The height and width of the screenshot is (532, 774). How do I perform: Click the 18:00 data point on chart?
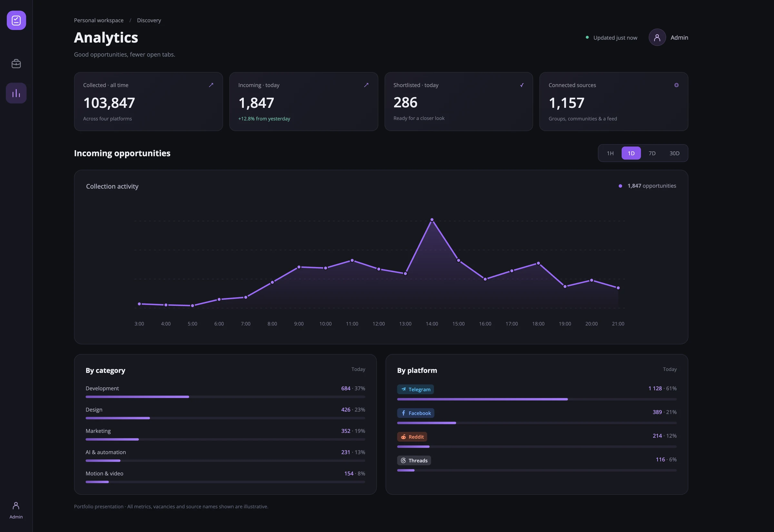538,263
